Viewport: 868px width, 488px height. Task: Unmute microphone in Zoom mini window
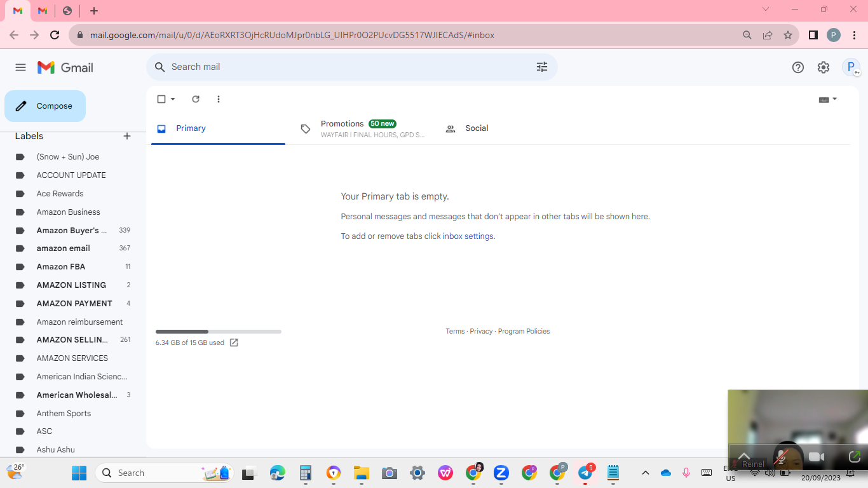pyautogui.click(x=781, y=456)
